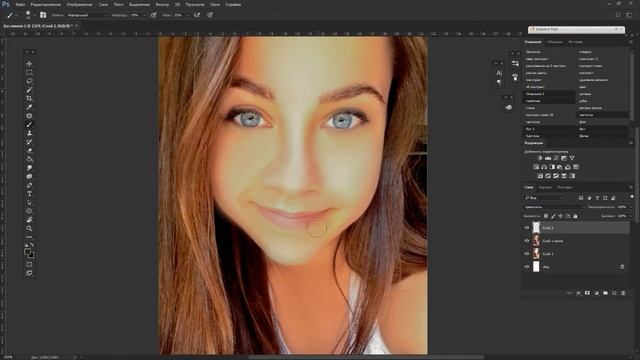640x360 pixels.
Task: Enable airbrush-style build-up in options bar
Action: click(197, 15)
